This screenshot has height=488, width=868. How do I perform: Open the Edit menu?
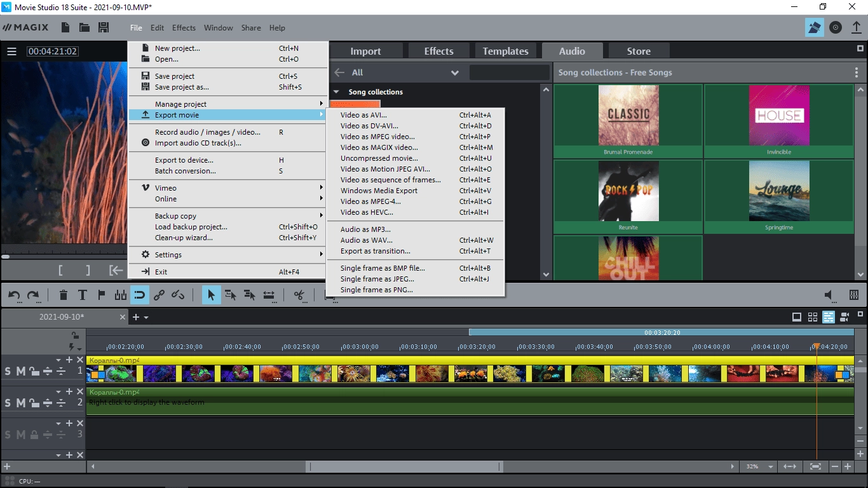click(157, 28)
